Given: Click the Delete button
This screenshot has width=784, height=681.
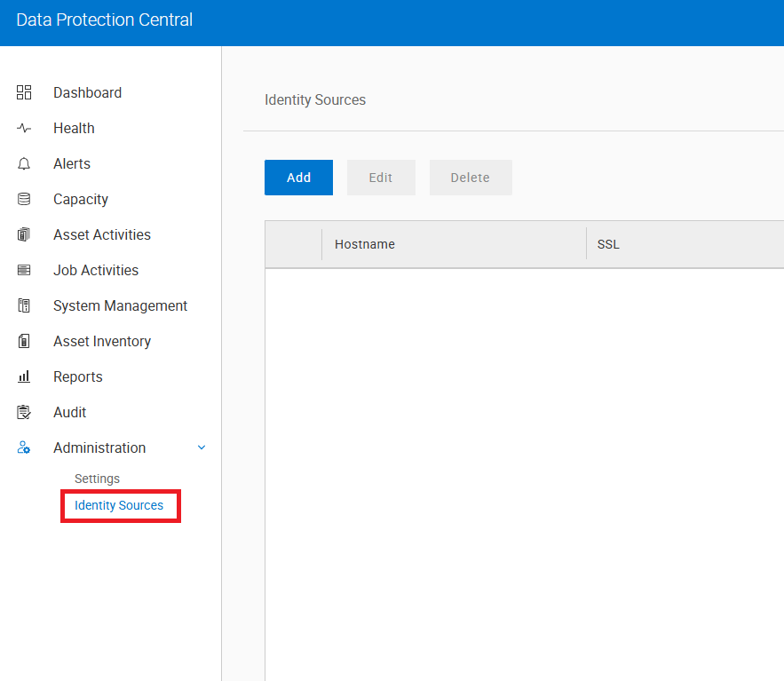Looking at the screenshot, I should click(471, 177).
